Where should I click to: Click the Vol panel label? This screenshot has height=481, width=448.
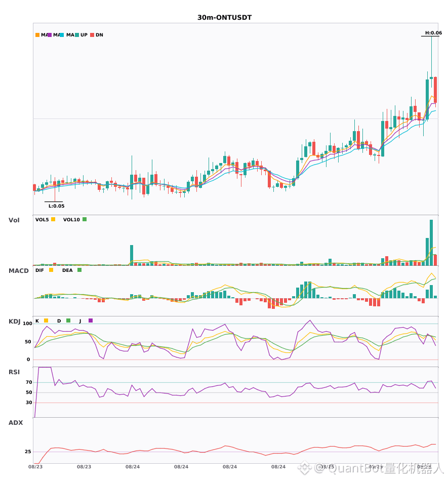click(14, 220)
